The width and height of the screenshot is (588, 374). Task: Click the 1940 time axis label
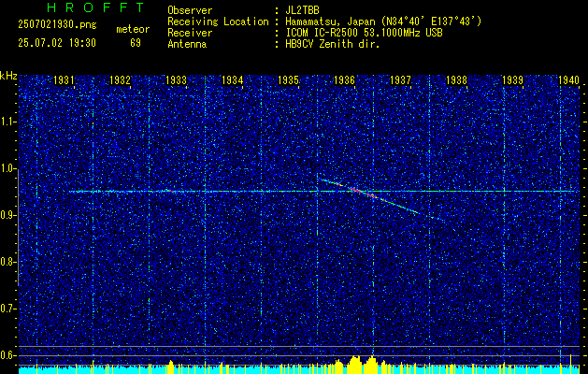pyautogui.click(x=569, y=79)
